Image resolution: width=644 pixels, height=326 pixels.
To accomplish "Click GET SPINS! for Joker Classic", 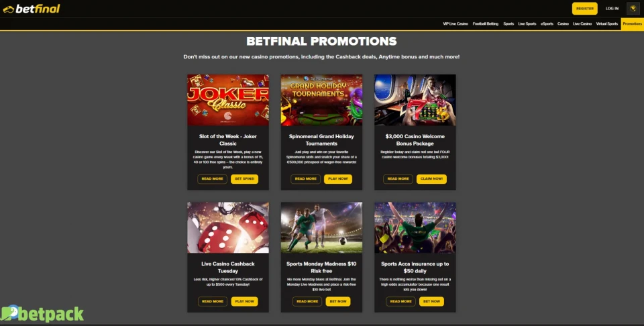I will [244, 179].
